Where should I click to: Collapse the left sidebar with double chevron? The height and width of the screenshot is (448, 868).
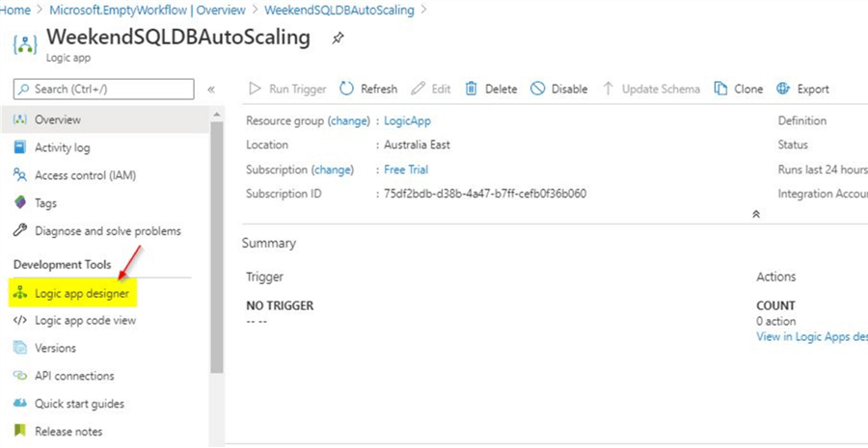pyautogui.click(x=211, y=90)
